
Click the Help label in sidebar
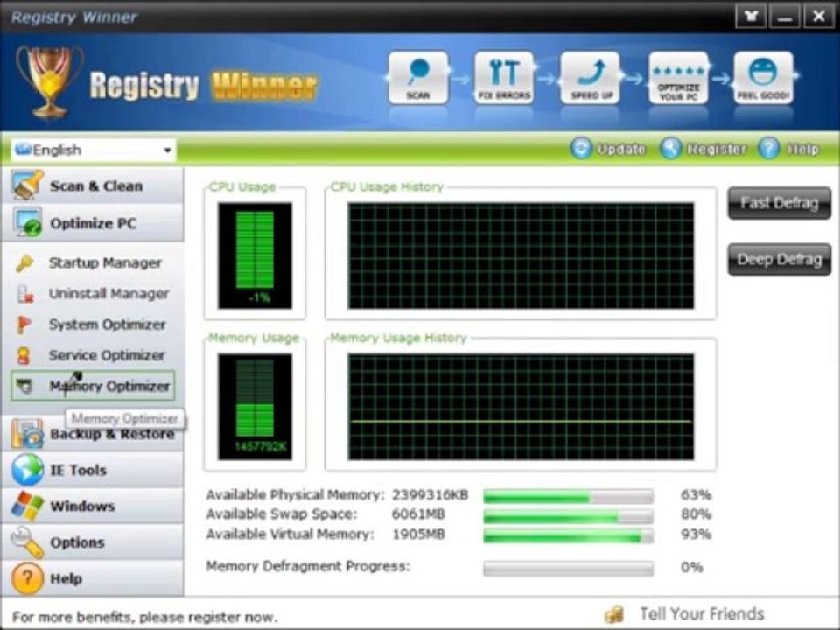click(66, 578)
